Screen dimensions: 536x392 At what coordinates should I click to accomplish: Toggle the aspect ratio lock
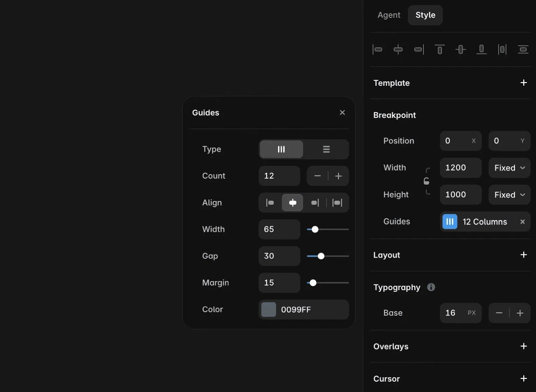click(x=426, y=181)
